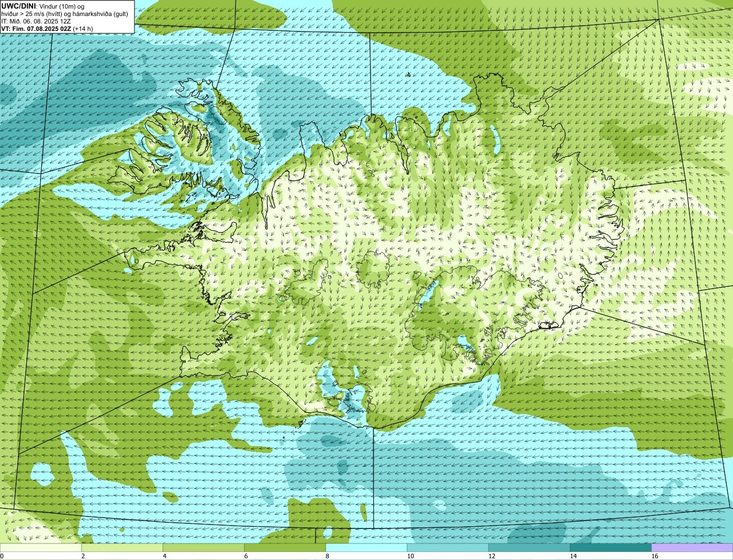Click the '6' label on the wind scale
733x560 pixels.
(x=246, y=556)
